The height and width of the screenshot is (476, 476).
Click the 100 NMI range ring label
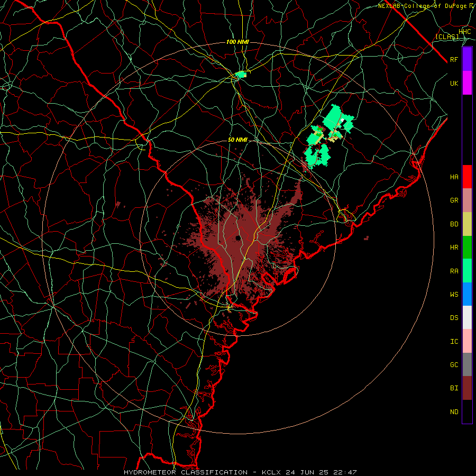(237, 42)
